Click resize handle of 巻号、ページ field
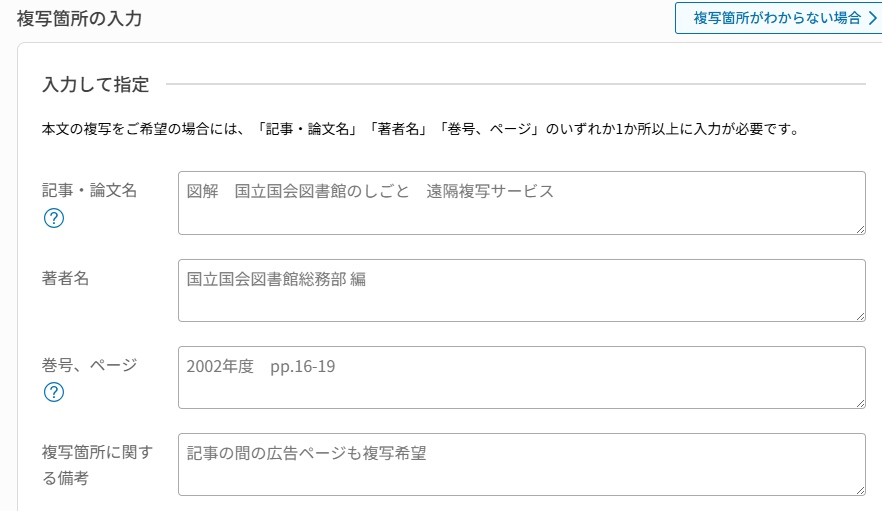This screenshot has height=511, width=882. (861, 404)
